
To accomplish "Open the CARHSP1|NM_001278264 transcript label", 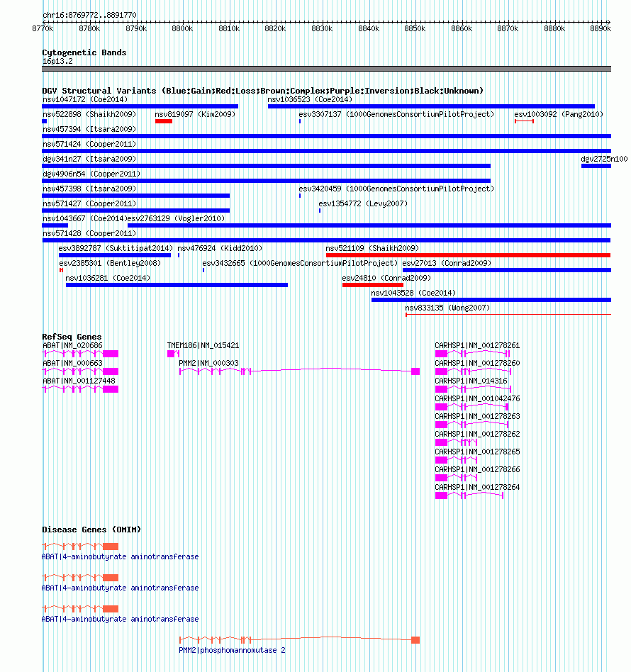I will [x=477, y=487].
